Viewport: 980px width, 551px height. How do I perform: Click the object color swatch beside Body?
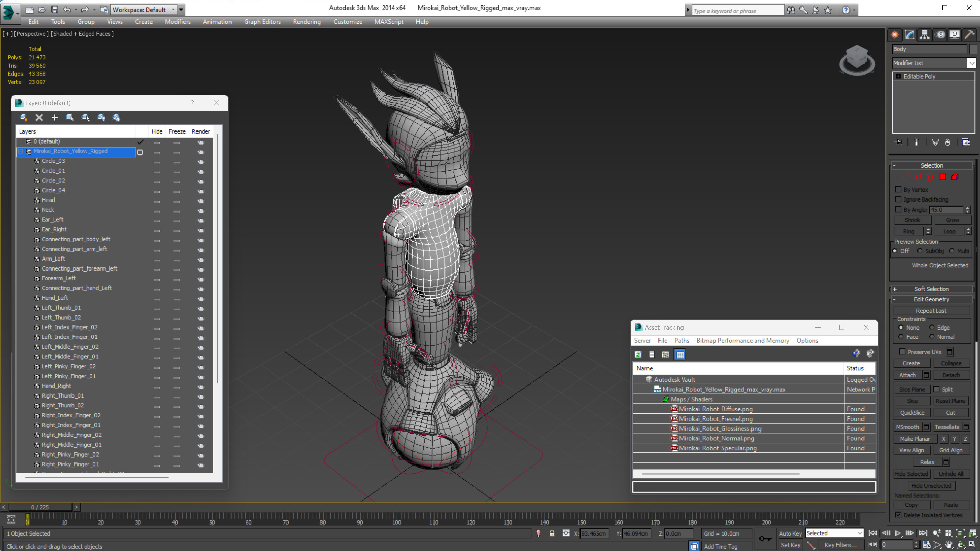[x=973, y=49]
